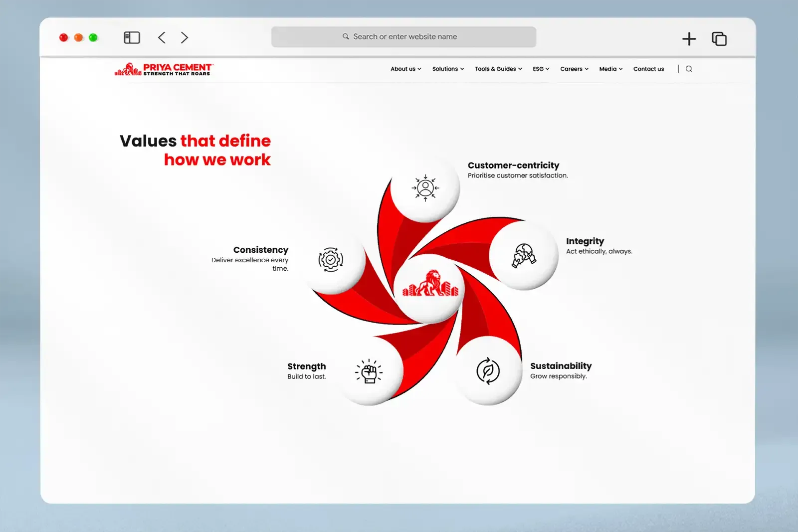Click the Customer-centricity heading
Image resolution: width=798 pixels, height=532 pixels.
[x=513, y=165]
